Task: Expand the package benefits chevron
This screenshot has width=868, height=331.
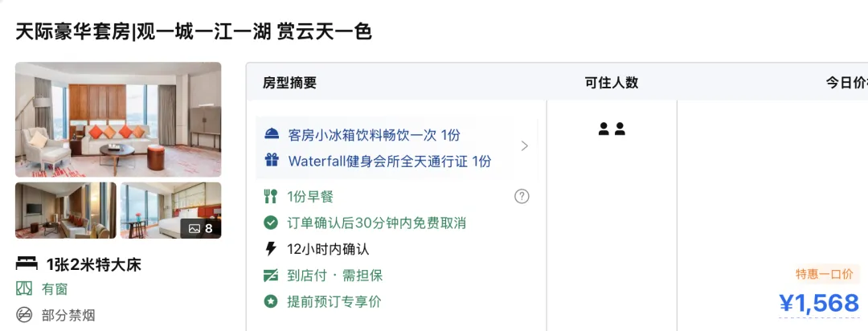Action: point(524,146)
